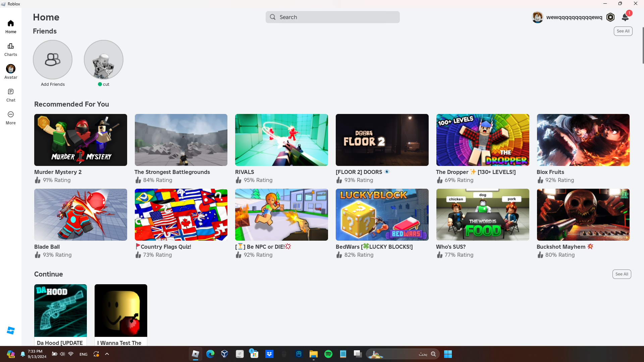Click the ENG language indicator
The width and height of the screenshot is (644, 362).
tap(84, 354)
